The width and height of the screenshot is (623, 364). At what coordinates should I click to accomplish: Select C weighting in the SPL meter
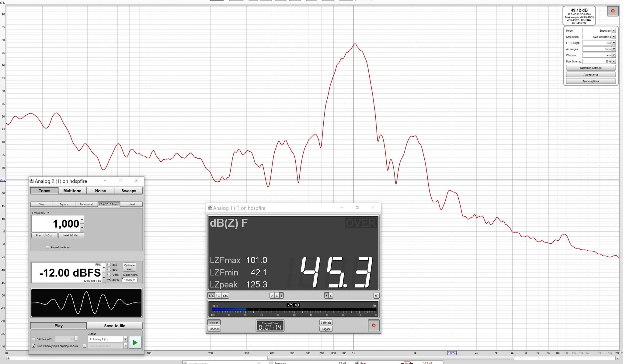(x=277, y=295)
